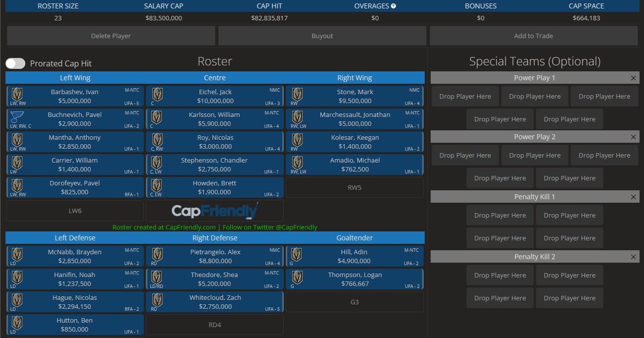Screen dimensions: 644x338
Task: Close the Power Play 1 section
Action: (x=633, y=78)
